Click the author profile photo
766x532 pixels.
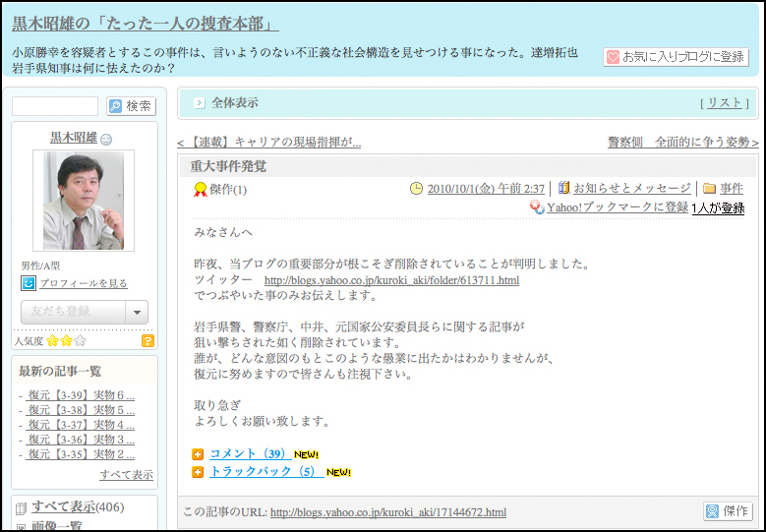click(x=84, y=201)
